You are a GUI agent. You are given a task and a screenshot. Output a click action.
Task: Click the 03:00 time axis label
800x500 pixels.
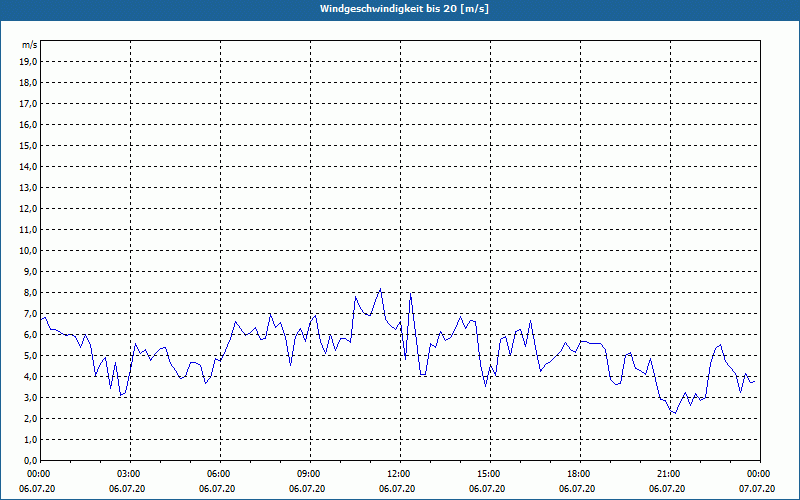pos(131,474)
